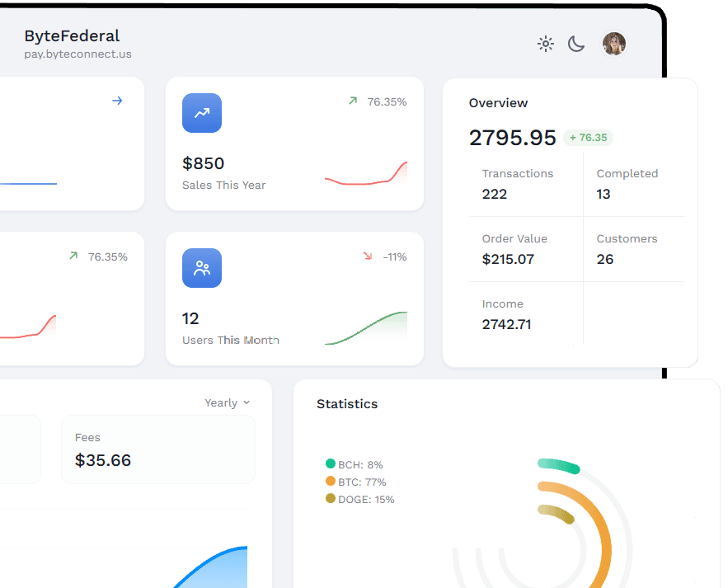
Task: Click the -11% change value
Action: (395, 256)
